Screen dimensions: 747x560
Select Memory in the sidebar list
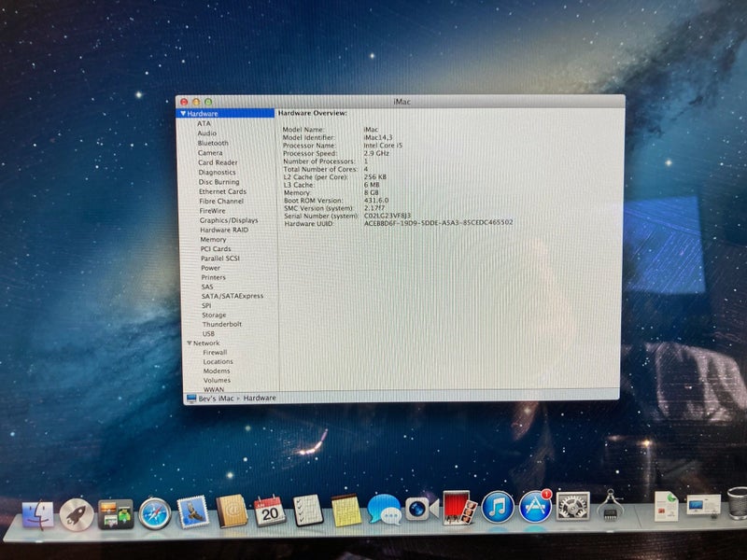click(213, 240)
